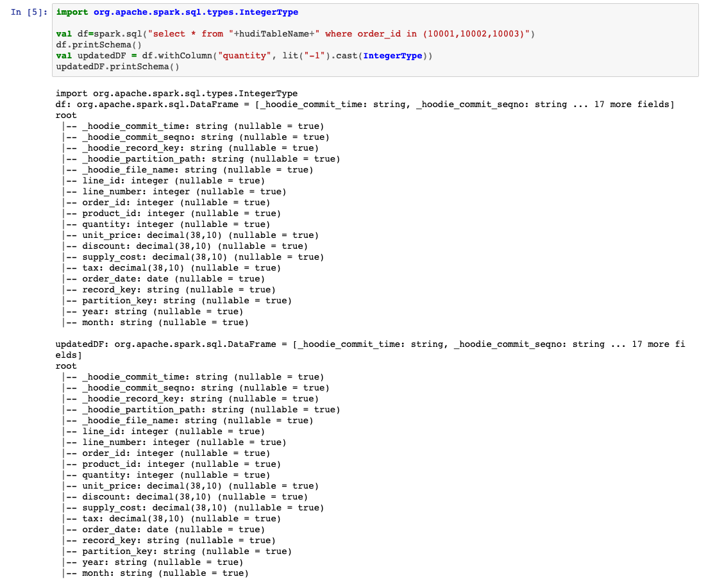Viewport: 706px width, 588px height.
Task: Click the lit("-1") expression in code
Action: 298,56
